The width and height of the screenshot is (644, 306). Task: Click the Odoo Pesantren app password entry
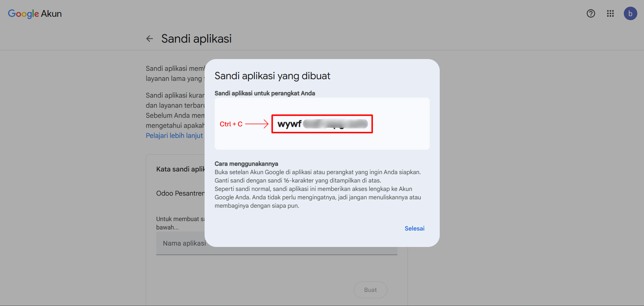pos(180,193)
